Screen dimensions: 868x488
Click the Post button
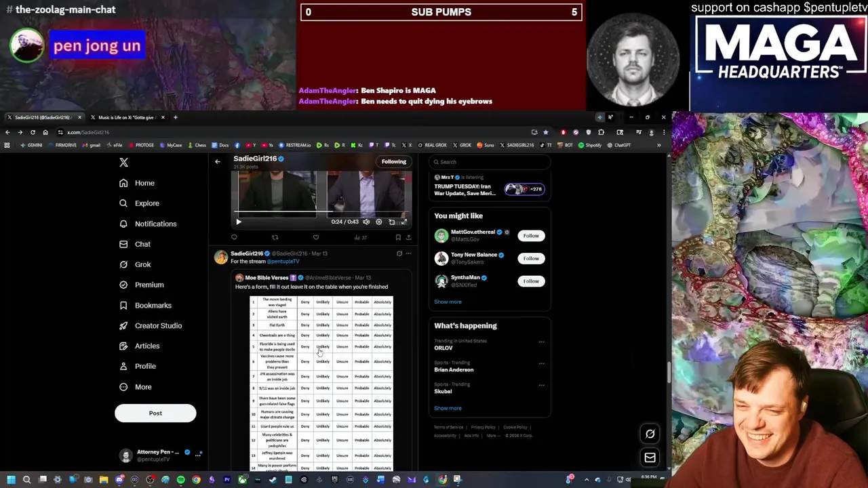tap(155, 413)
